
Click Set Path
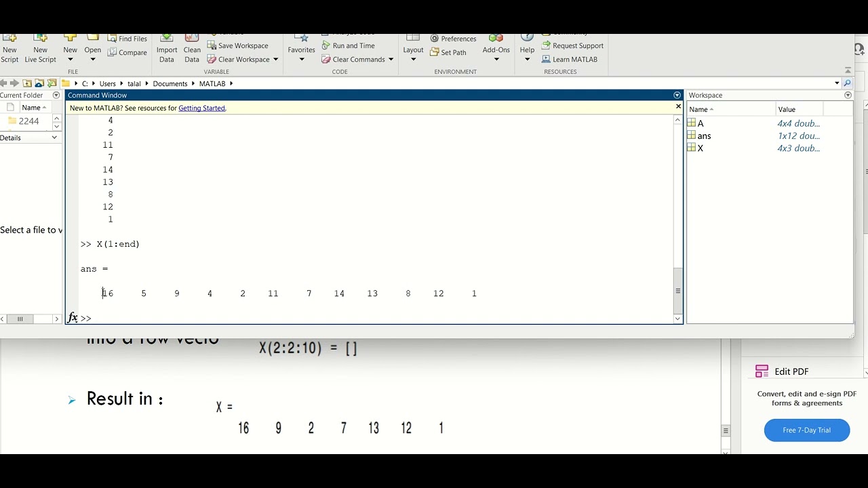448,52
